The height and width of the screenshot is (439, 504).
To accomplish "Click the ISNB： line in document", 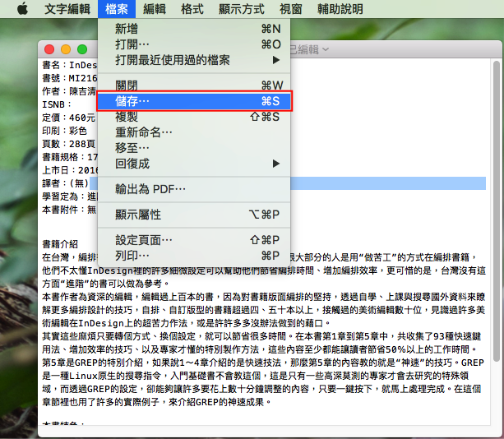I will click(x=57, y=104).
